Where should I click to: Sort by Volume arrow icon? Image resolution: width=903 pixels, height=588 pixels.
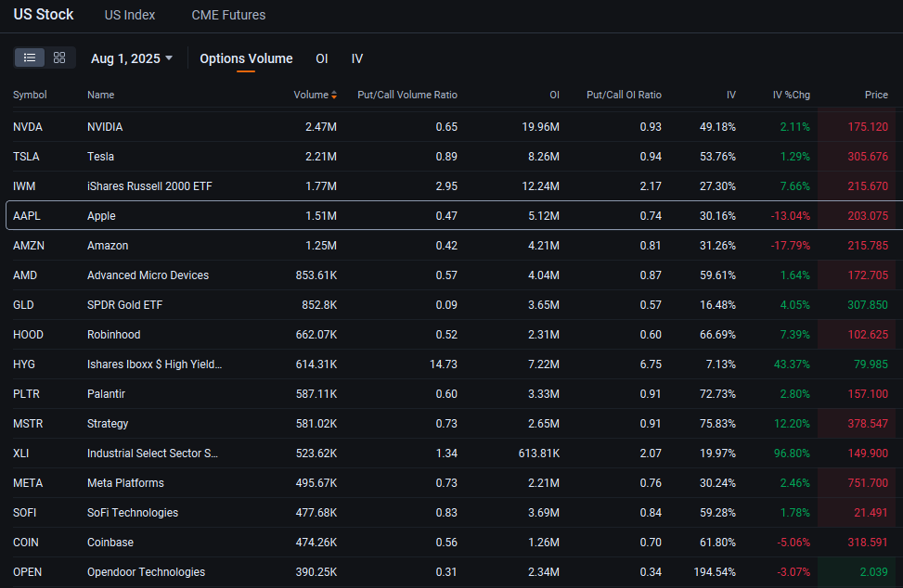334,95
